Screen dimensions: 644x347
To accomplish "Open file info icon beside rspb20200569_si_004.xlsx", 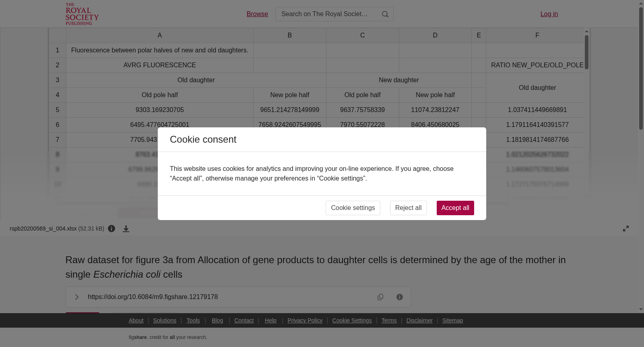I will [x=111, y=229].
